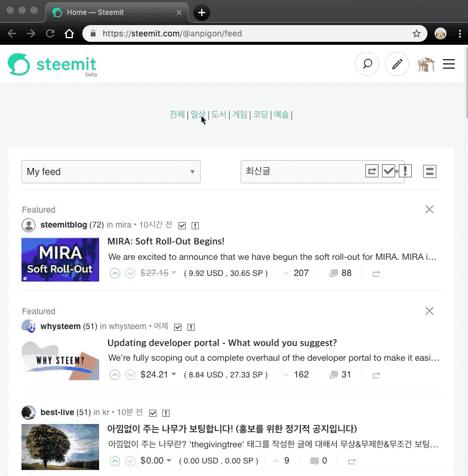Bookmark page with the star icon
468x476 pixels.
point(417,33)
